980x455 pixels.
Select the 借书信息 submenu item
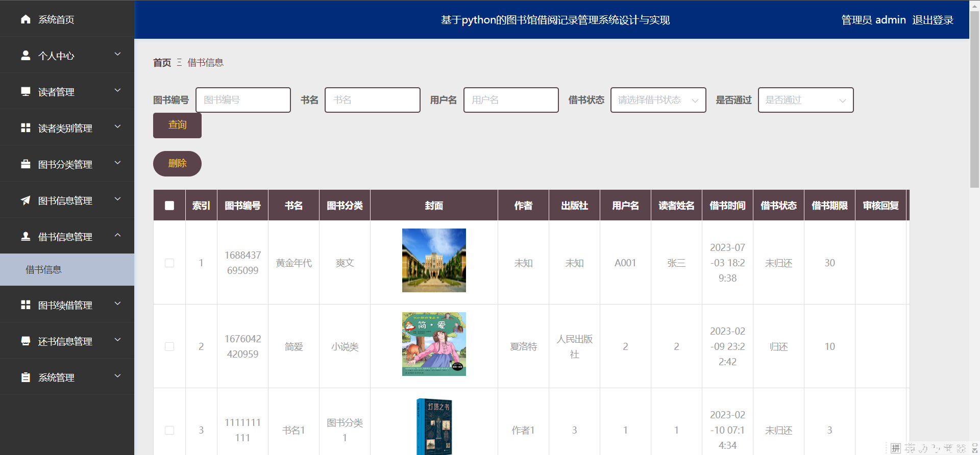pyautogui.click(x=67, y=269)
